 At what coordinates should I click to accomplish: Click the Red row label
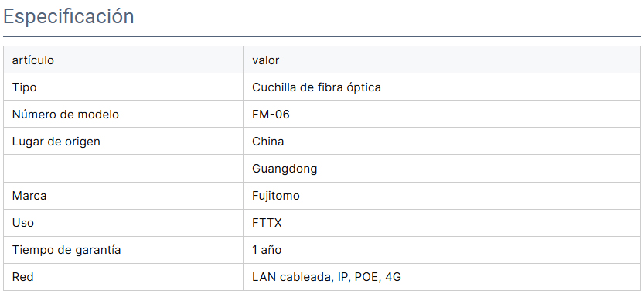click(22, 277)
